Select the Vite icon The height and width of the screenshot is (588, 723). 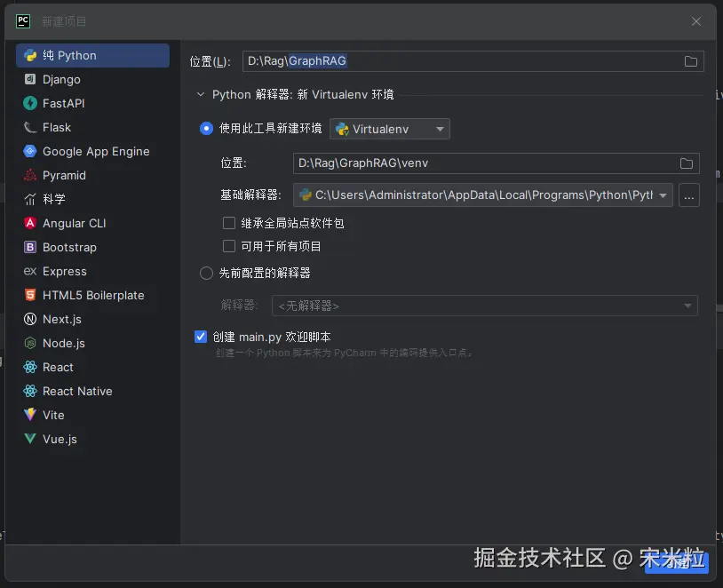click(30, 415)
